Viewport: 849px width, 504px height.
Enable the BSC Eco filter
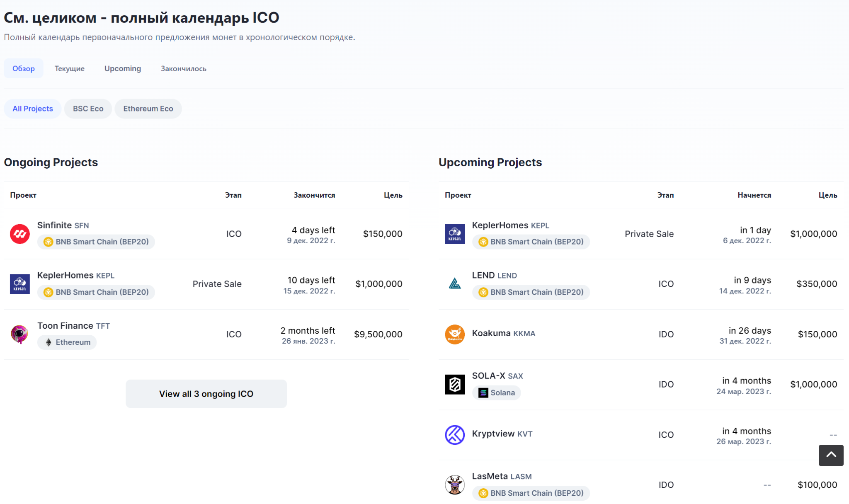[87, 109]
